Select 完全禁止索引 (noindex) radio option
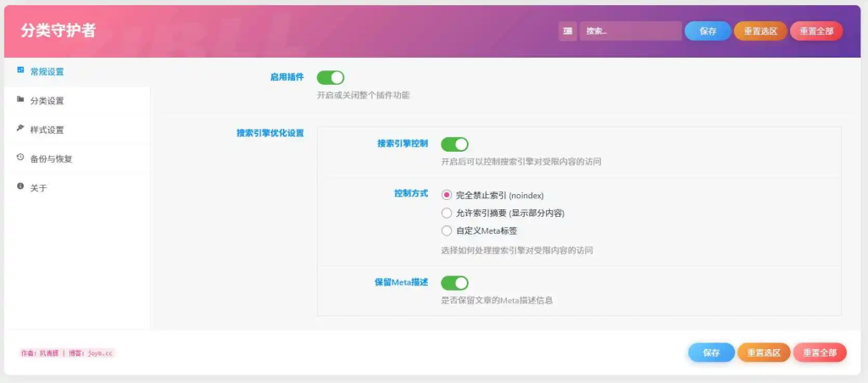Viewport: 868px width, 383px height. pyautogui.click(x=447, y=195)
